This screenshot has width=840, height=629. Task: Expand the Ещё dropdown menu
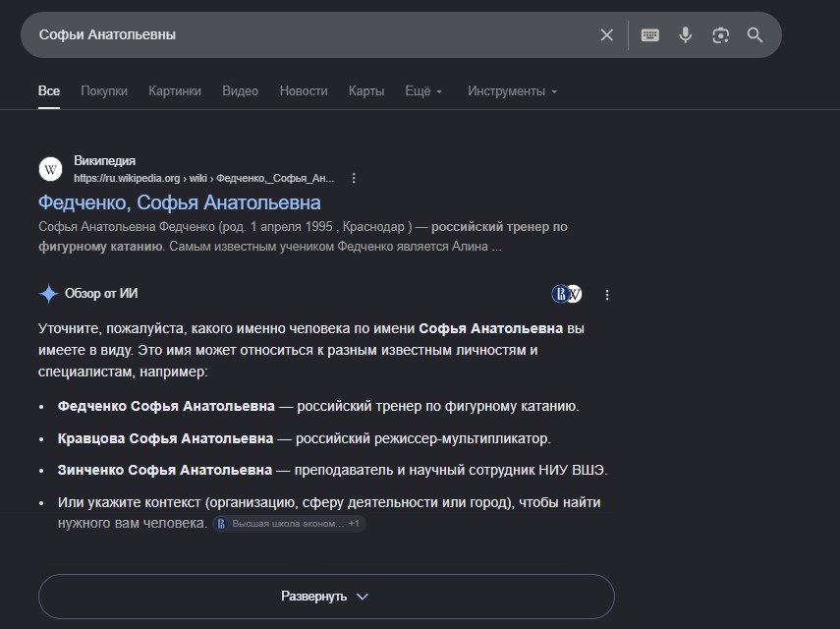423,91
